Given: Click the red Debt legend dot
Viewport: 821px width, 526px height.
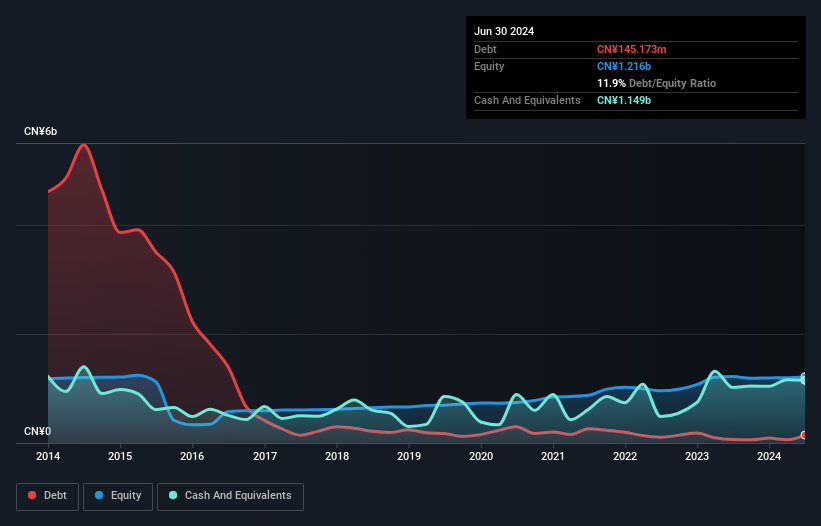Looking at the screenshot, I should pyautogui.click(x=32, y=495).
